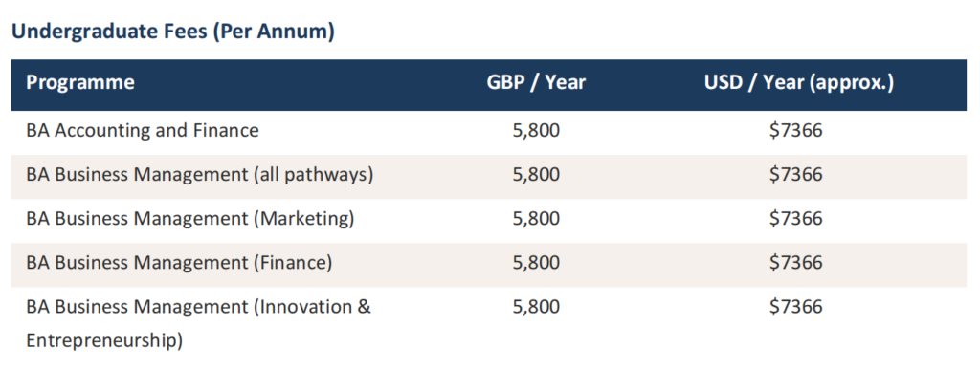Select the Programme column header
980x368 pixels.
coord(80,82)
